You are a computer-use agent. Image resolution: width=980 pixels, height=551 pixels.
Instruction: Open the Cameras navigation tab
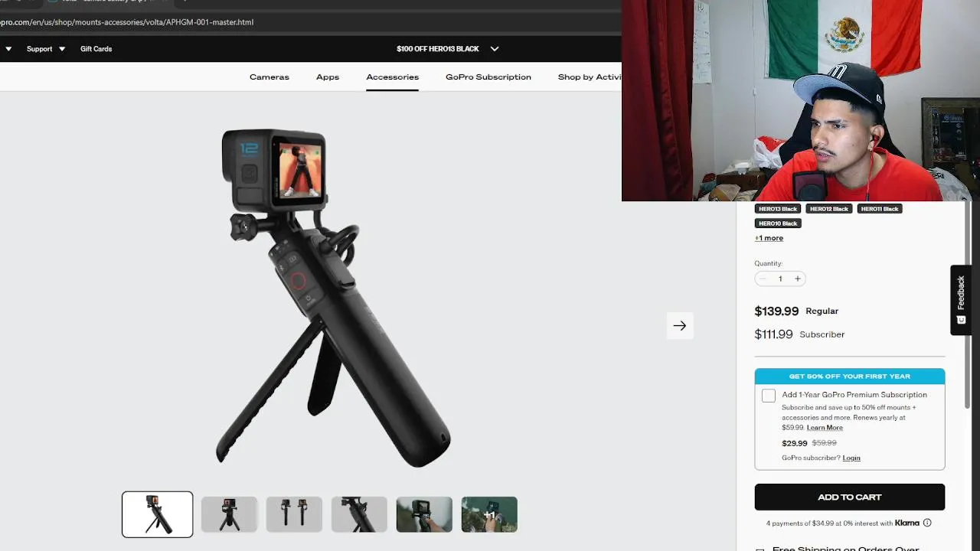pyautogui.click(x=269, y=77)
